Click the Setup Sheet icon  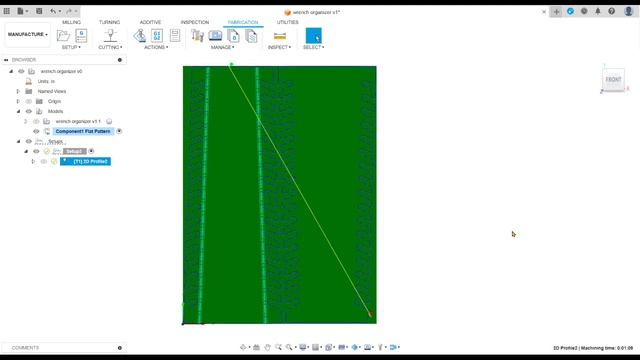[175, 36]
